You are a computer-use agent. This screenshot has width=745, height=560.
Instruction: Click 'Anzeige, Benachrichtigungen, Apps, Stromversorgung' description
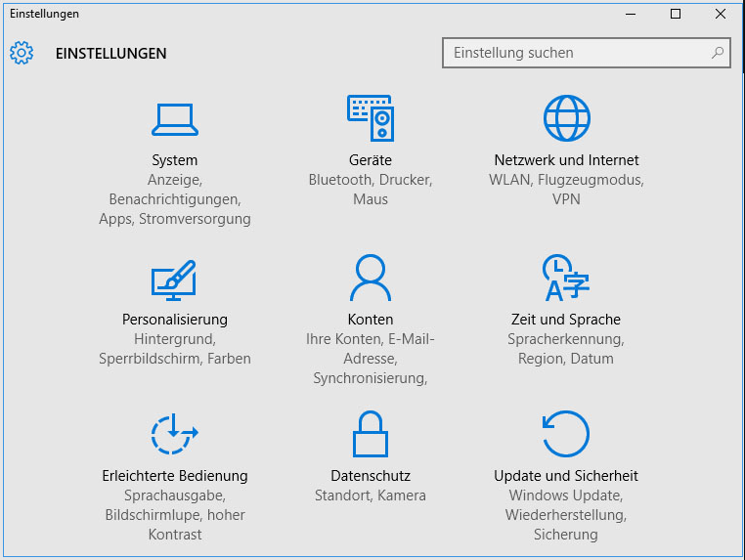(175, 199)
